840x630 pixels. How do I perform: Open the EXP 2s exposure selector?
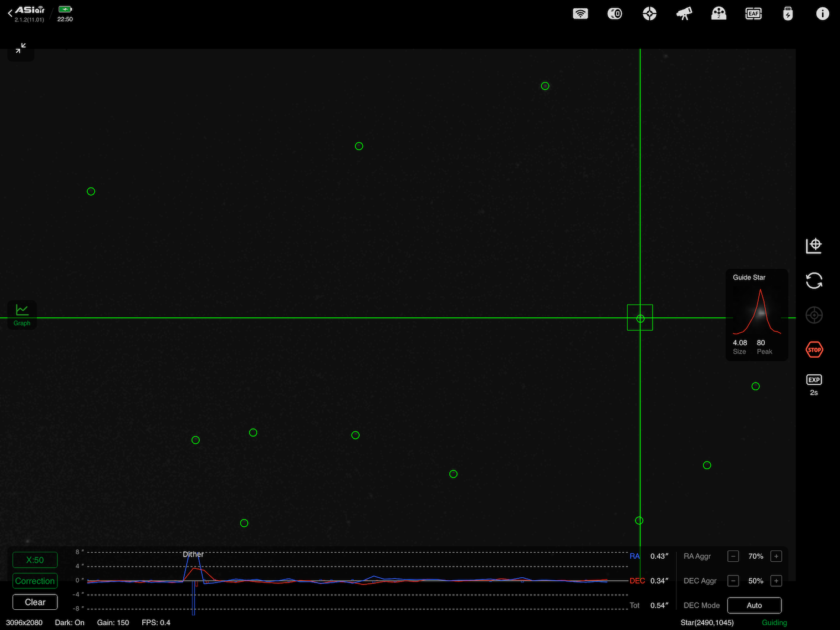click(x=814, y=384)
